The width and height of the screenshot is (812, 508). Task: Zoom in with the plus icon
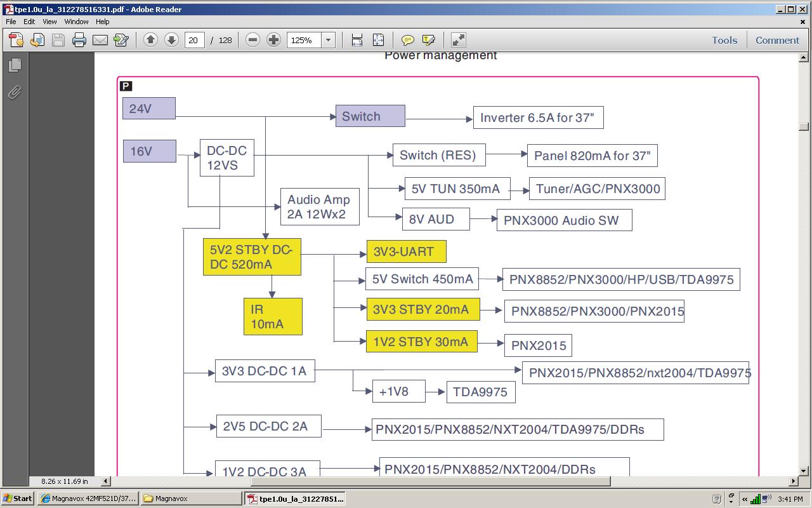(273, 40)
